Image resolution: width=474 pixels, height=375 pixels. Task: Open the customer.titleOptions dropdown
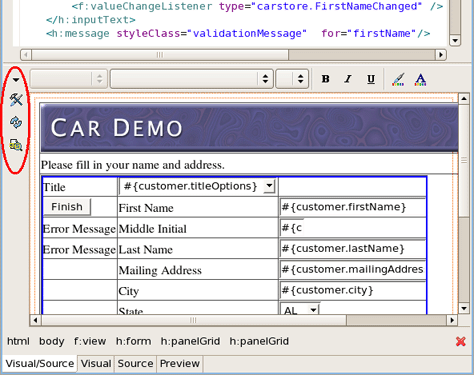coord(197,186)
